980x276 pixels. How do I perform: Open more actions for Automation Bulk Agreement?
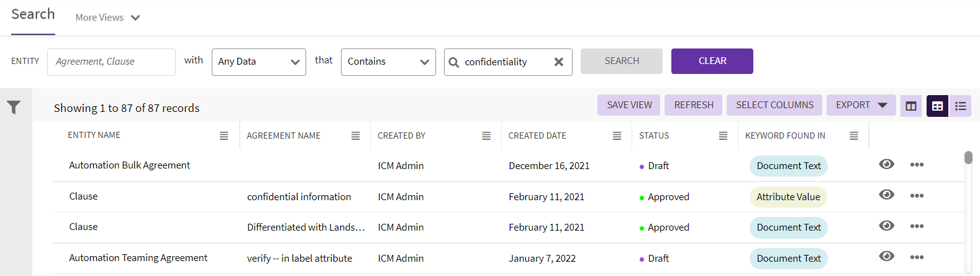point(917,165)
